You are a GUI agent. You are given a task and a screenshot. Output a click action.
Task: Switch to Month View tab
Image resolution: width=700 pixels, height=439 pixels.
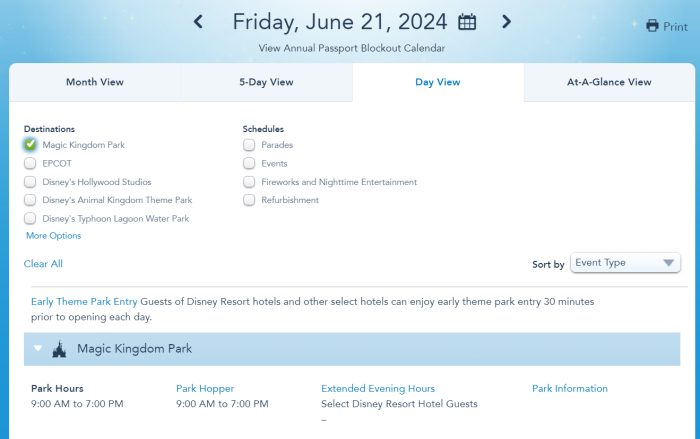[95, 82]
